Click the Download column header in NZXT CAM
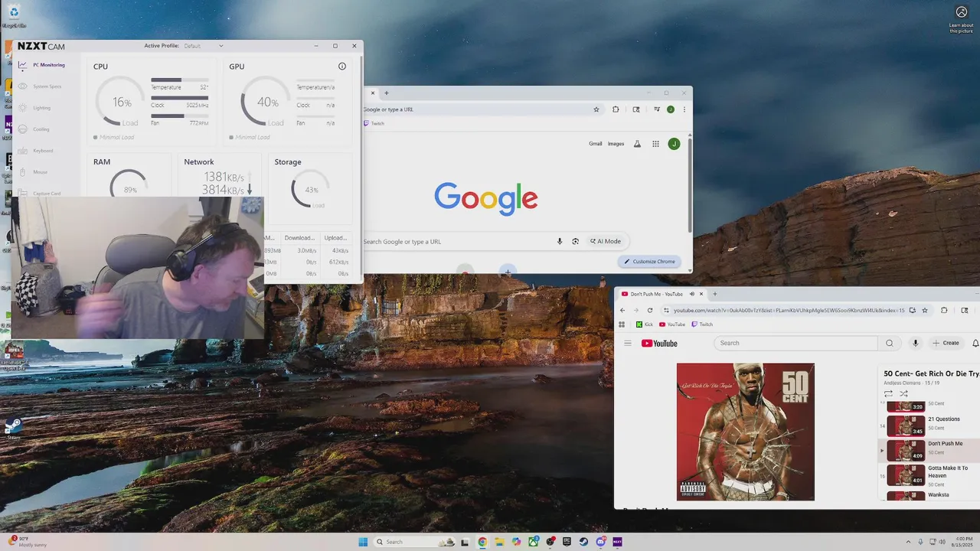 click(299, 238)
